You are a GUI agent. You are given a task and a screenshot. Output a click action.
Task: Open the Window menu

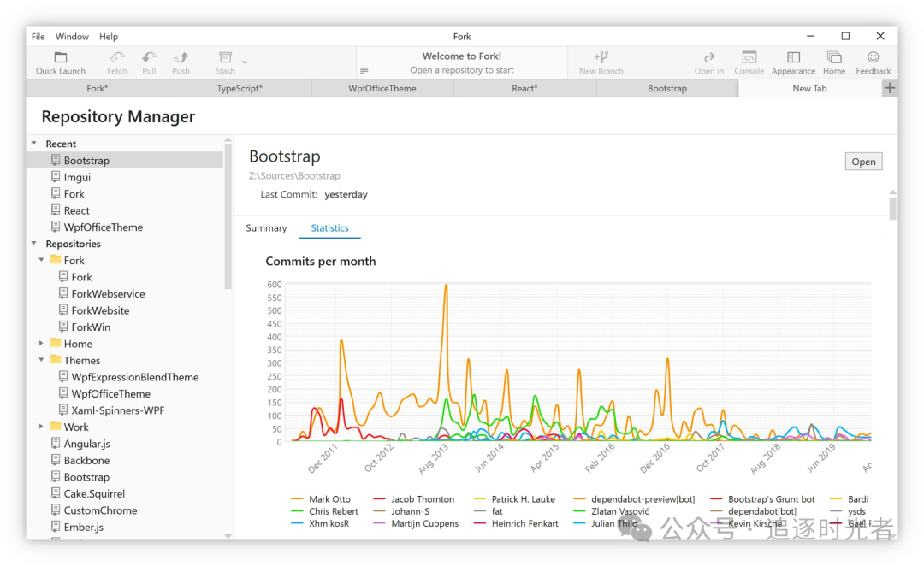click(x=72, y=37)
